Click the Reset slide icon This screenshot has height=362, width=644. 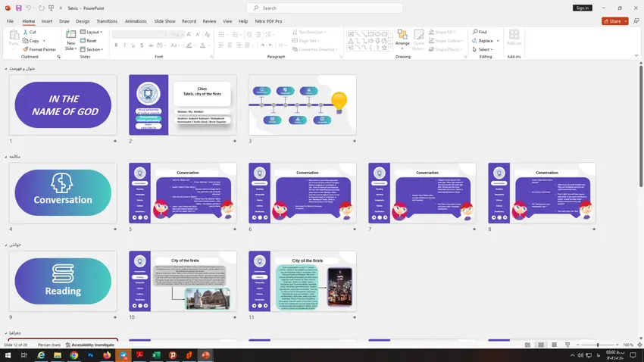(x=88, y=41)
